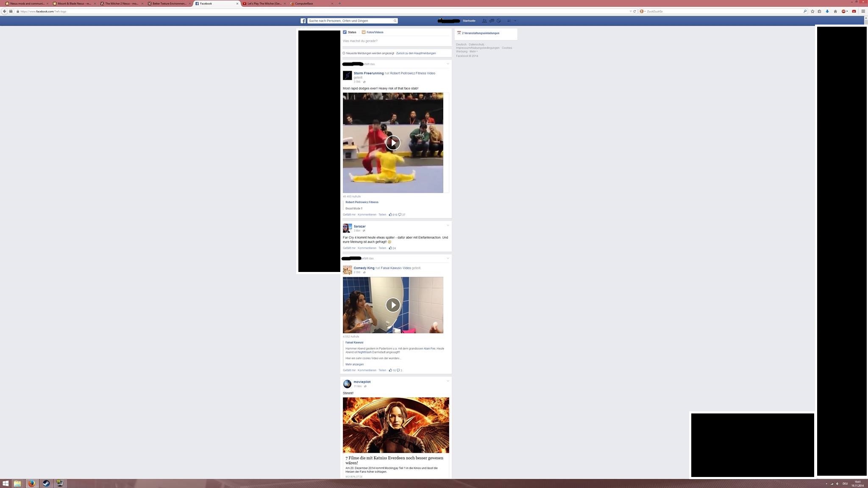Click the Firefox home icon
868x488 pixels.
[x=835, y=11]
